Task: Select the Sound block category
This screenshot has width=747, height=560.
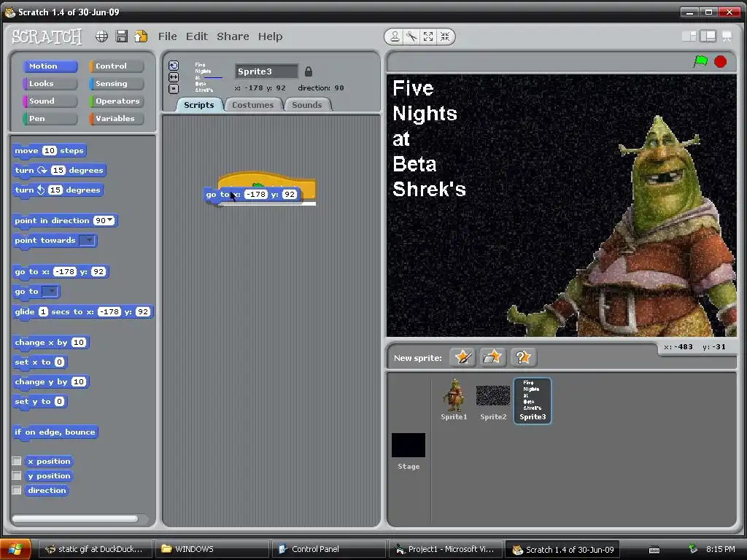Action: pos(50,101)
